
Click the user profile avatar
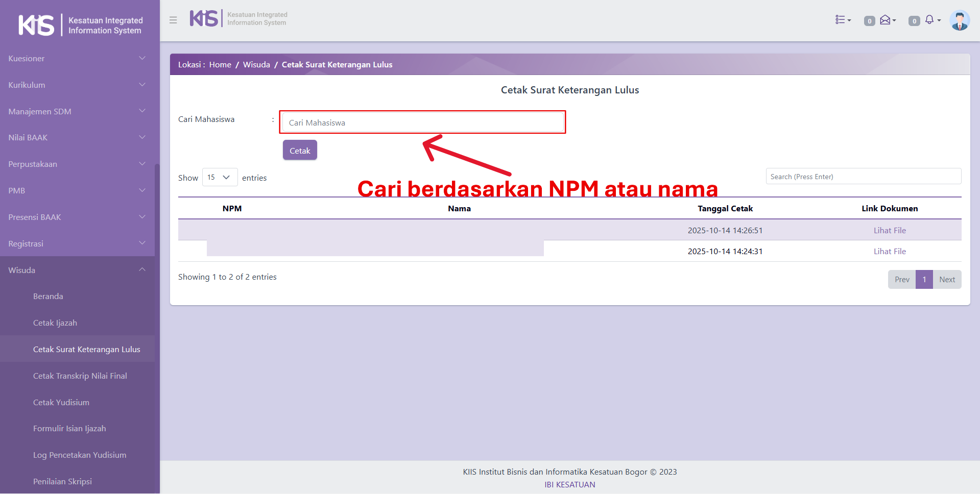[x=959, y=20]
